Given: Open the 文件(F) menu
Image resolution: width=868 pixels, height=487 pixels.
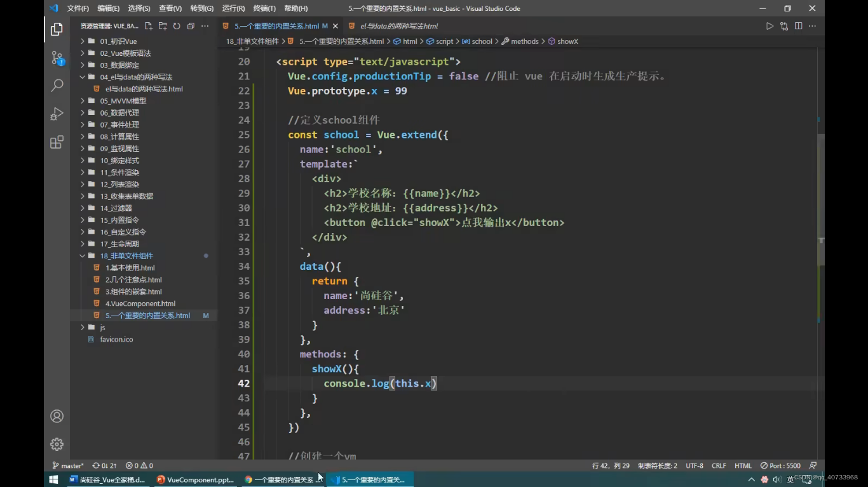Looking at the screenshot, I should pyautogui.click(x=78, y=8).
